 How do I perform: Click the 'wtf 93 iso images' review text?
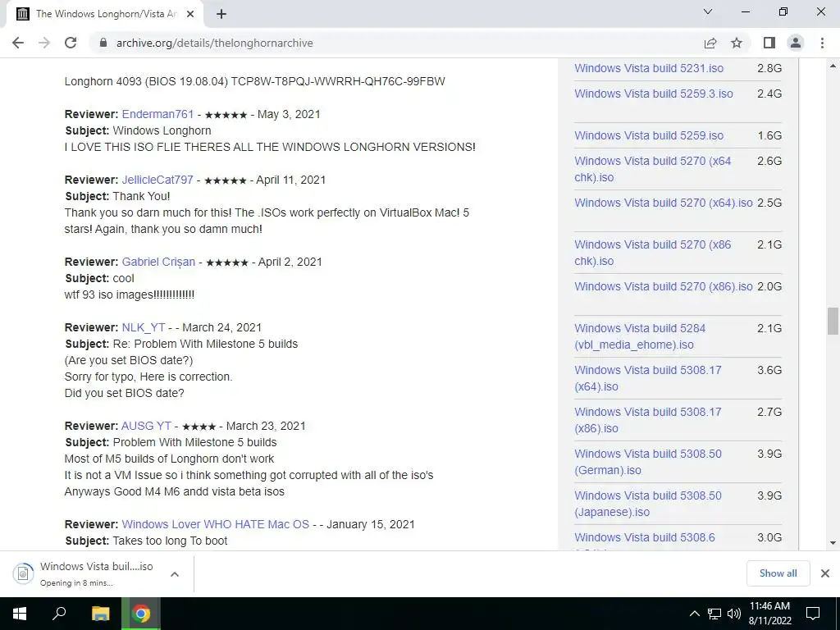pos(129,294)
